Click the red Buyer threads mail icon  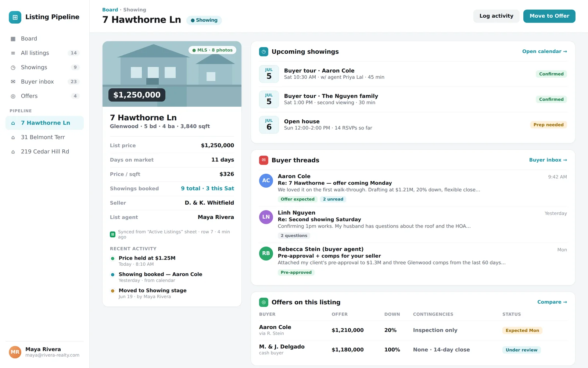263,160
